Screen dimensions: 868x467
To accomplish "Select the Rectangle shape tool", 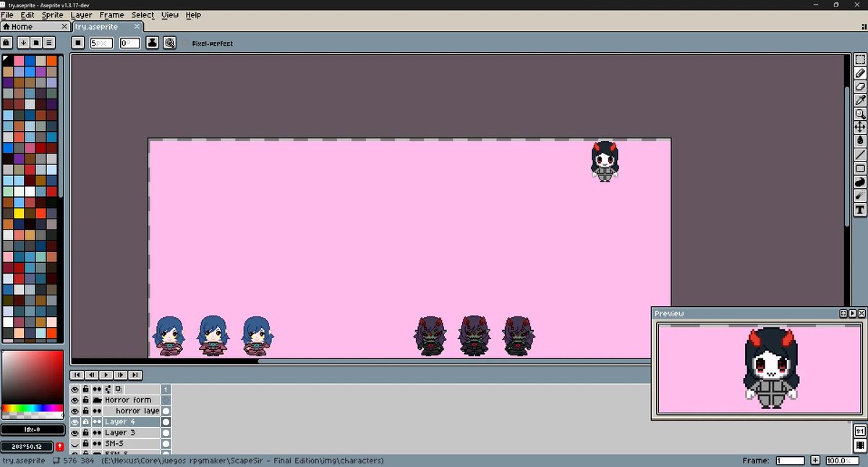I will click(860, 169).
